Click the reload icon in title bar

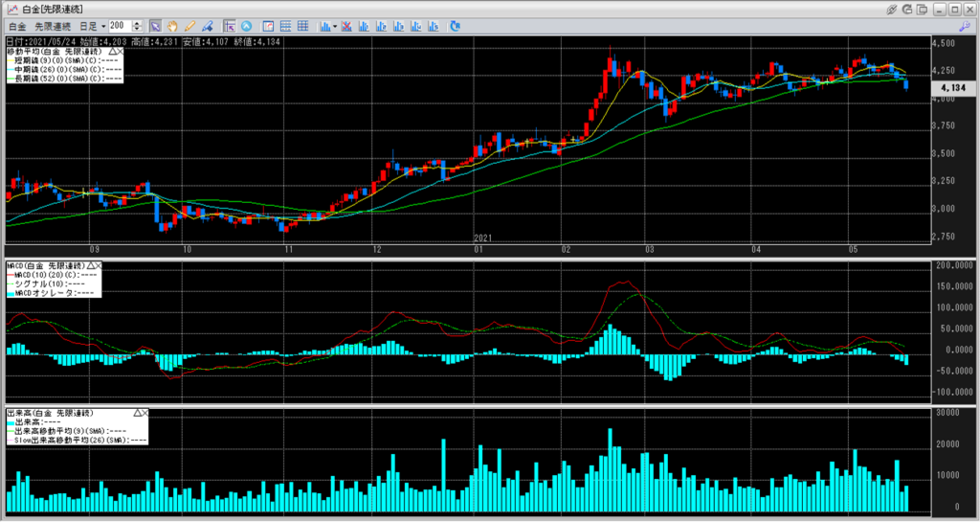[x=909, y=9]
